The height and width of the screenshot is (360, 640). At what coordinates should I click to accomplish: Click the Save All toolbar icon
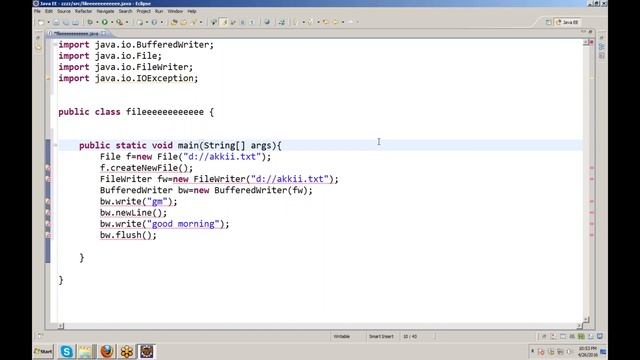click(x=66, y=22)
